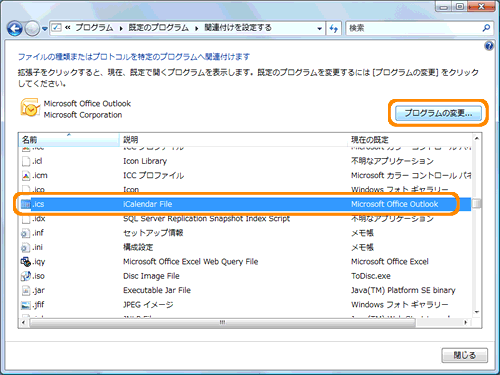Viewport: 500px width, 375px height.
Task: Click the 閉じる button
Action: point(465,355)
